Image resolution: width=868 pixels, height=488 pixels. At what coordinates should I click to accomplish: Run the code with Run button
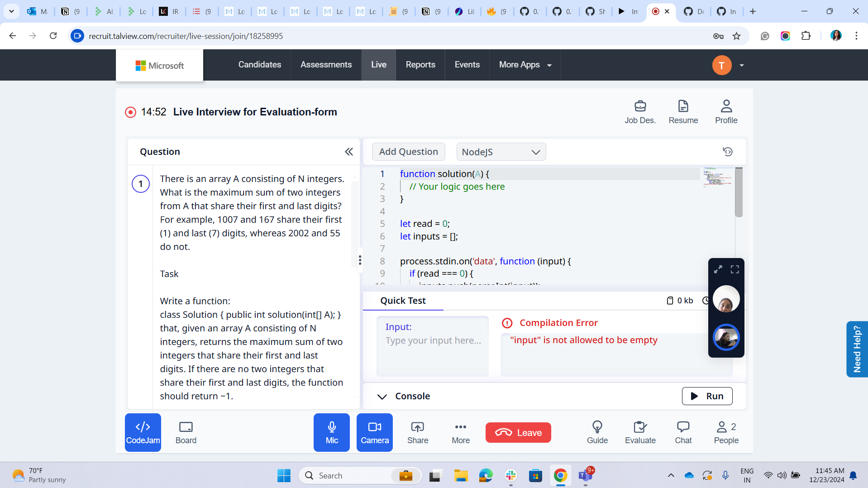[707, 396]
